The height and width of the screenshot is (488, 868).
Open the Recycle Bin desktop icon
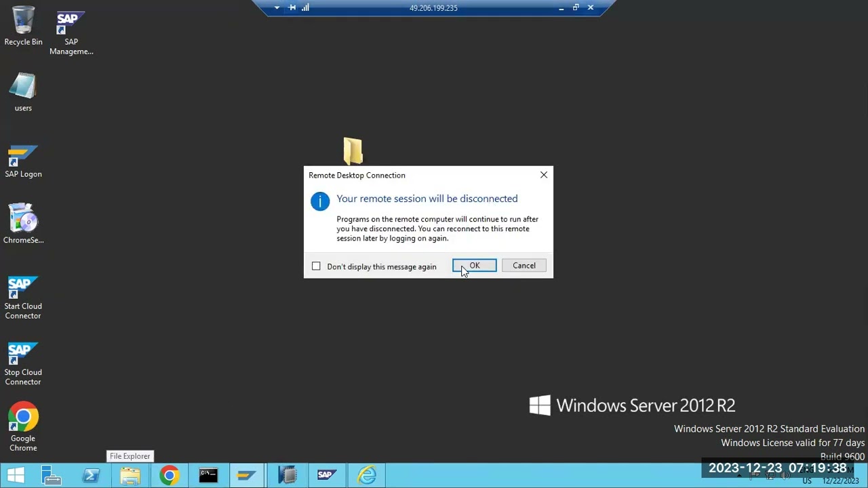23,26
